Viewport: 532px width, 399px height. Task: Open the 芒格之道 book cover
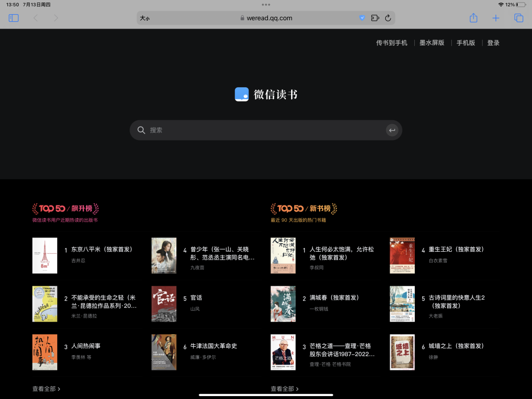pyautogui.click(x=283, y=352)
